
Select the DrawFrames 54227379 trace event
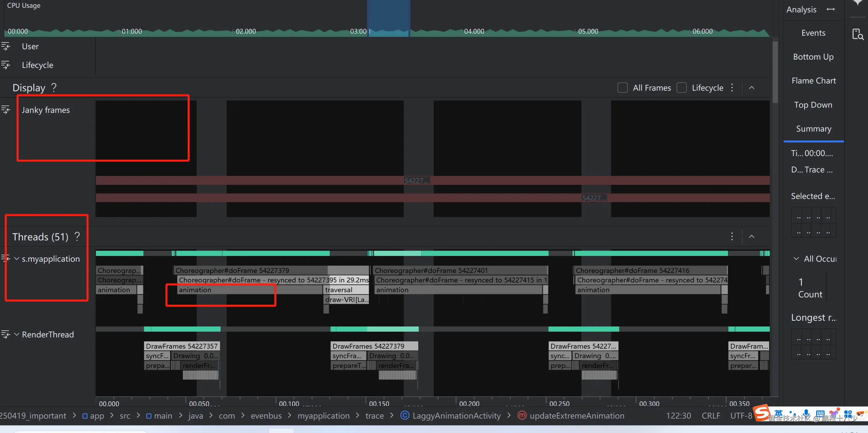pos(374,346)
